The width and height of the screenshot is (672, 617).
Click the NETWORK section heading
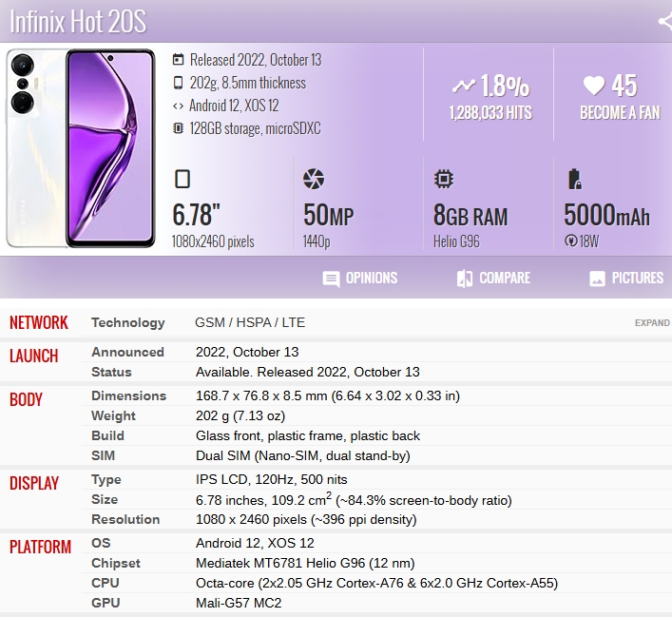coord(39,323)
